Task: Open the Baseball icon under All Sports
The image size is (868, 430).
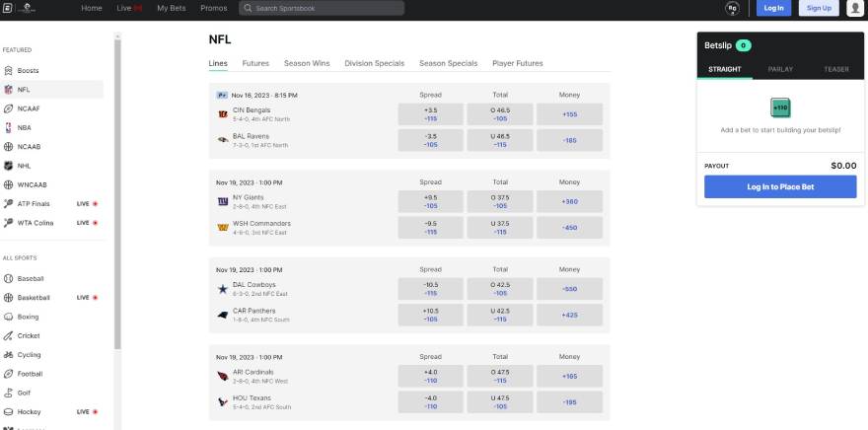Action: [8, 279]
